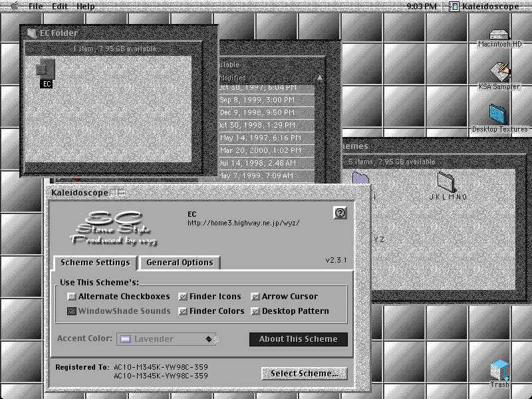Open the Kaleidoscope application menu
The width and height of the screenshot is (532, 399).
click(484, 7)
